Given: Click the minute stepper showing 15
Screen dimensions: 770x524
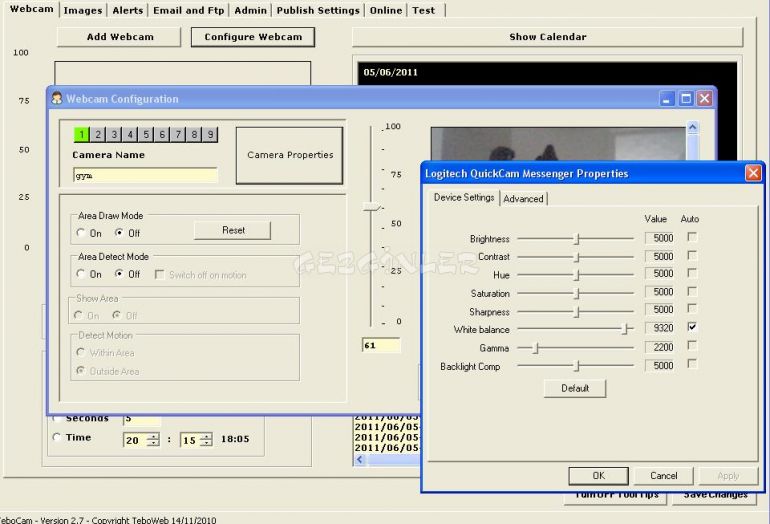Looking at the screenshot, I should coord(196,440).
